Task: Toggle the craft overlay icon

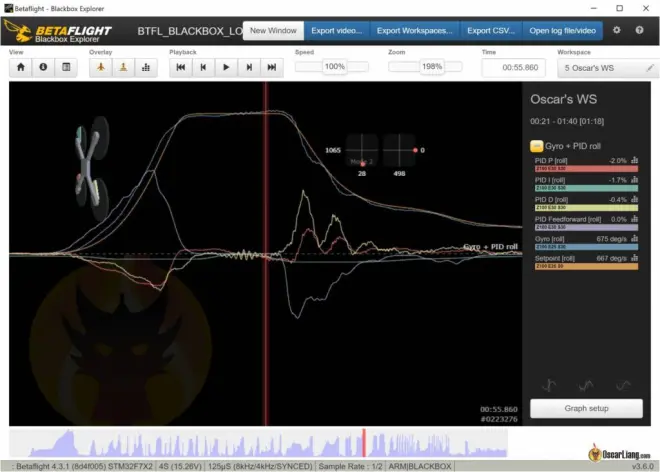Action: 101,67
